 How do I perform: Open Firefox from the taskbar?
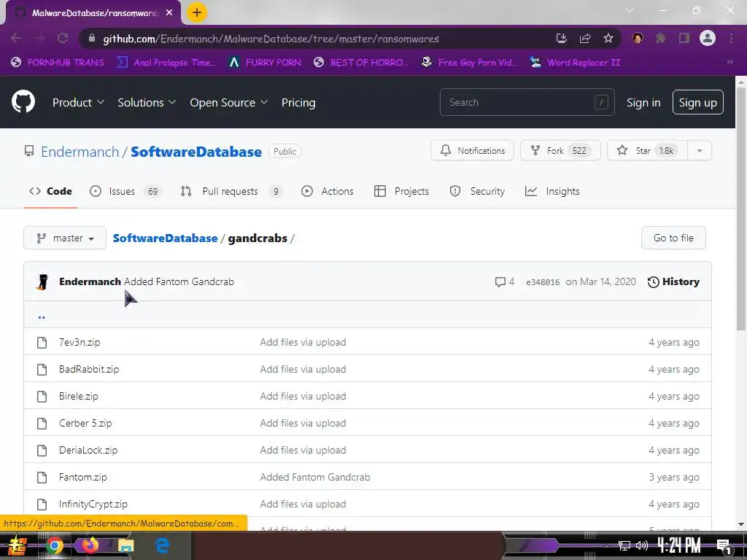[90, 545]
